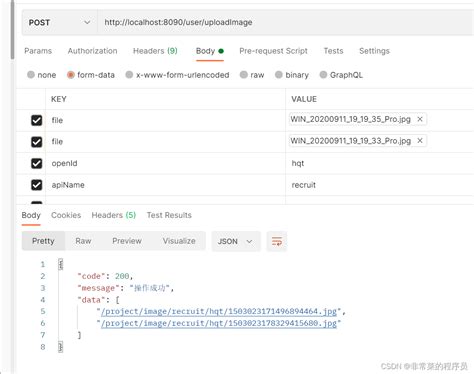Click closing brace fold marker at line 8
This screenshot has width=474, height=374.
click(60, 347)
